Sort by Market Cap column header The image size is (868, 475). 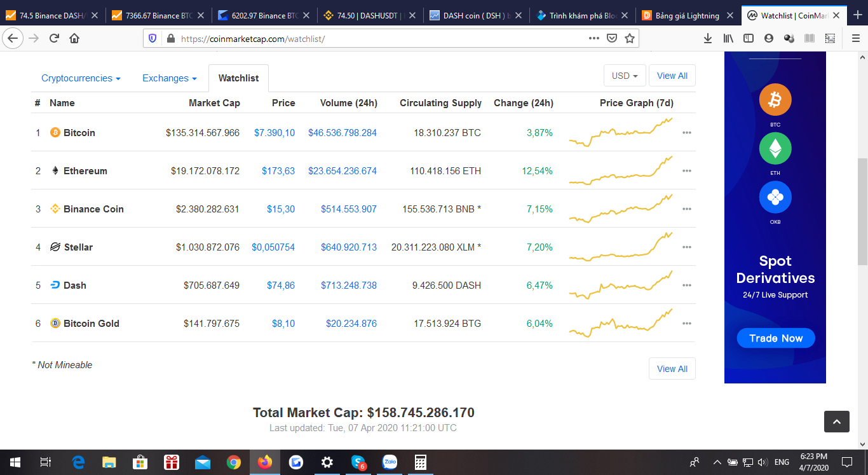pos(214,103)
